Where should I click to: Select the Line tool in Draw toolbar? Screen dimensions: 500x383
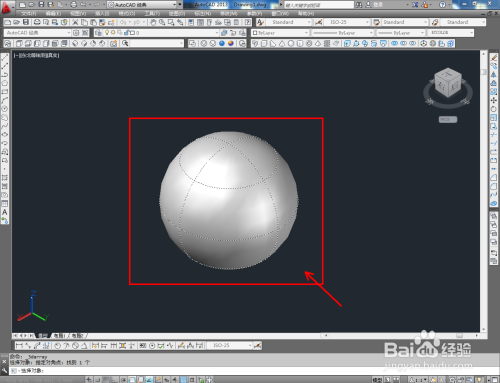click(x=5, y=57)
